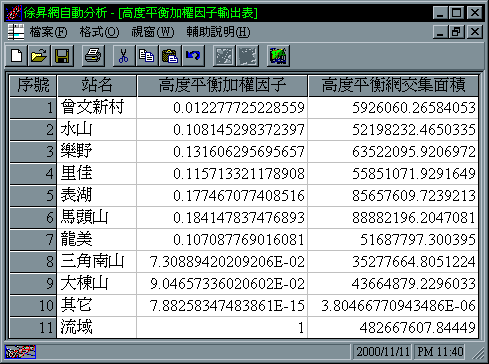Click area value 51687797.300395
The image size is (489, 364).
tap(393, 240)
